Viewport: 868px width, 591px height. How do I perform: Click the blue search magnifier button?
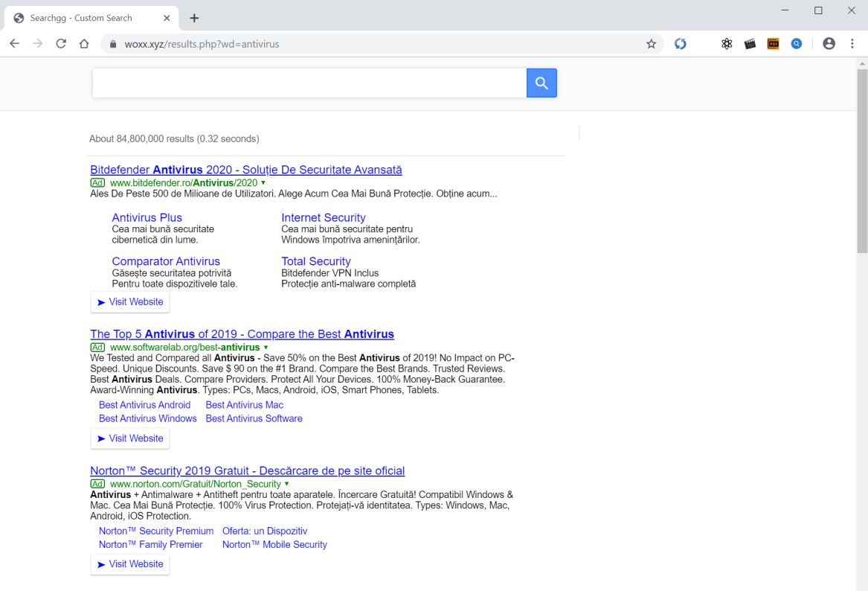point(541,83)
